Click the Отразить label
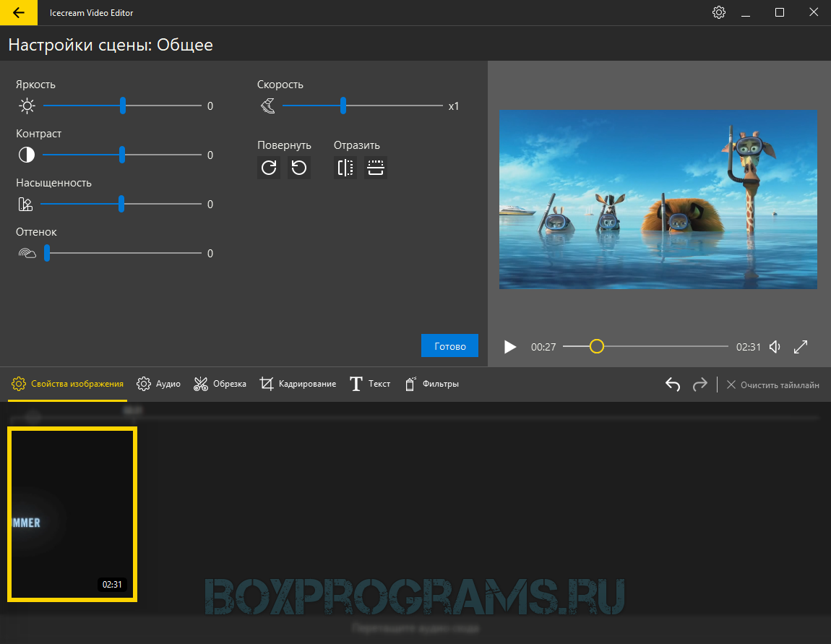Screen dimensions: 831x644 pyautogui.click(x=357, y=145)
